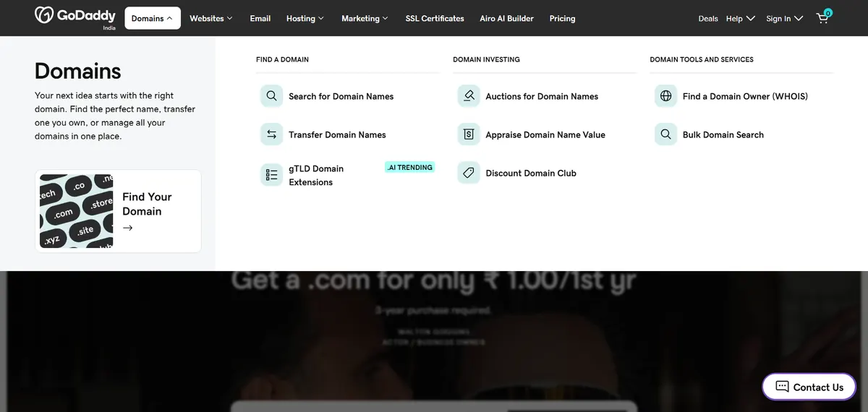
Task: Open gTLD Domain Extensions link
Action: coord(316,175)
